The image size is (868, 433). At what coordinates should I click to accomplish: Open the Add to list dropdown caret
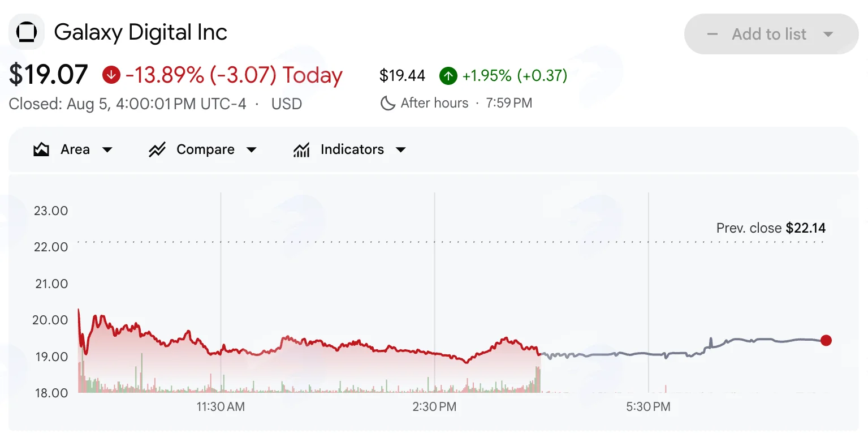[828, 34]
